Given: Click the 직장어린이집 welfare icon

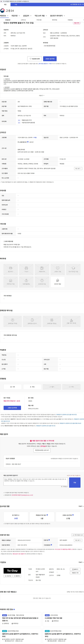Looking at the screenshot, I should [26, 282].
